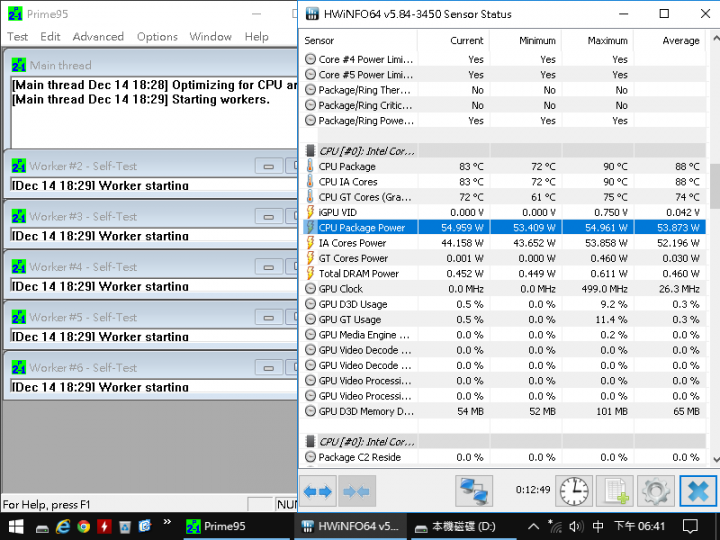Screen dimensions: 720x540
Task: Click the scrollbar down arrow in HWiNFO
Action: coord(715,459)
